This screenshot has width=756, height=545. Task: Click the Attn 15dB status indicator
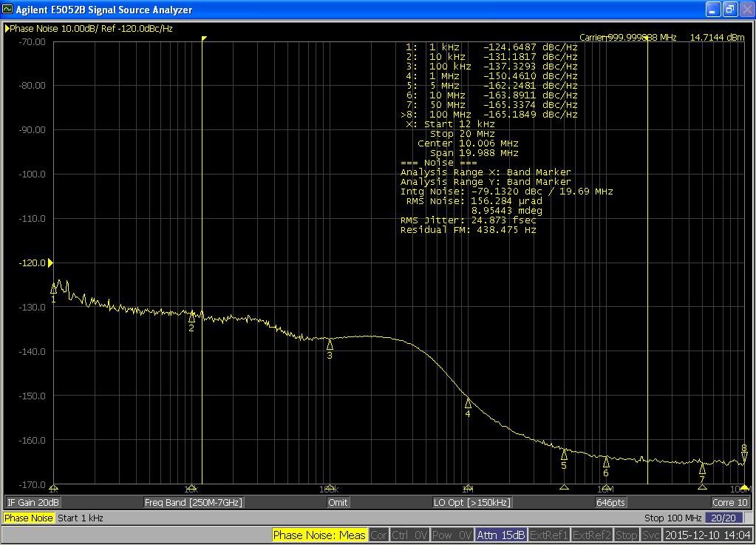[x=501, y=535]
